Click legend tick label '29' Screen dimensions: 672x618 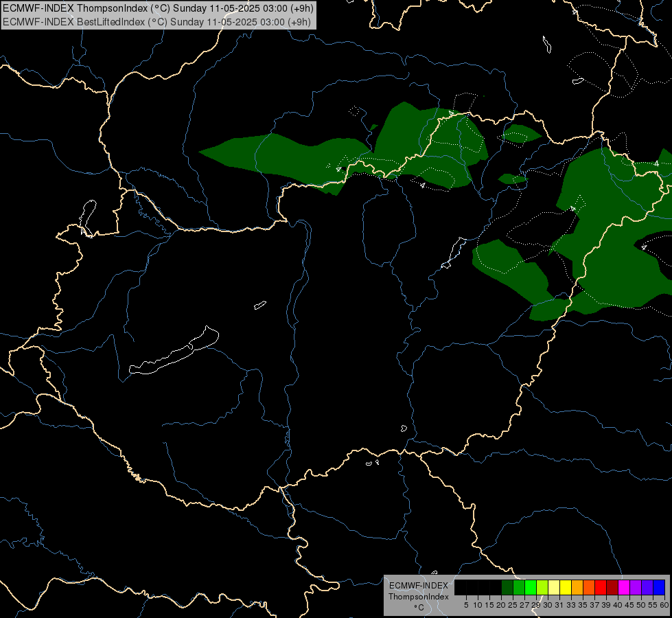(535, 605)
